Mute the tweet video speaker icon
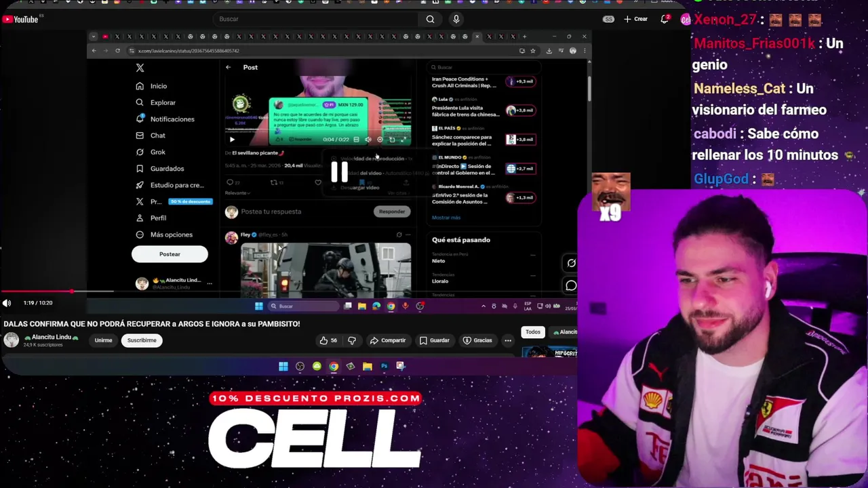The width and height of the screenshot is (868, 488). tap(368, 140)
